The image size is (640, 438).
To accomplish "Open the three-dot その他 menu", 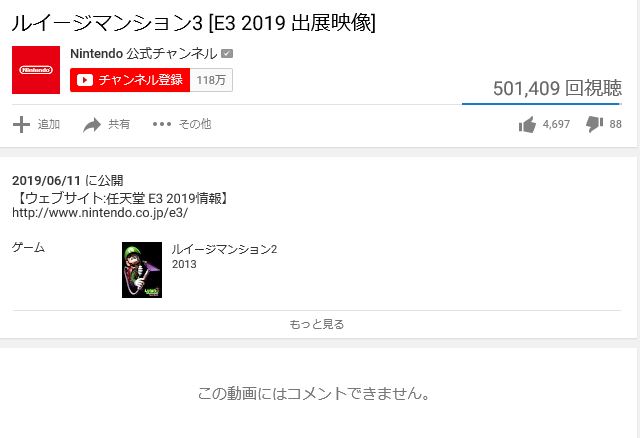I will pyautogui.click(x=162, y=124).
